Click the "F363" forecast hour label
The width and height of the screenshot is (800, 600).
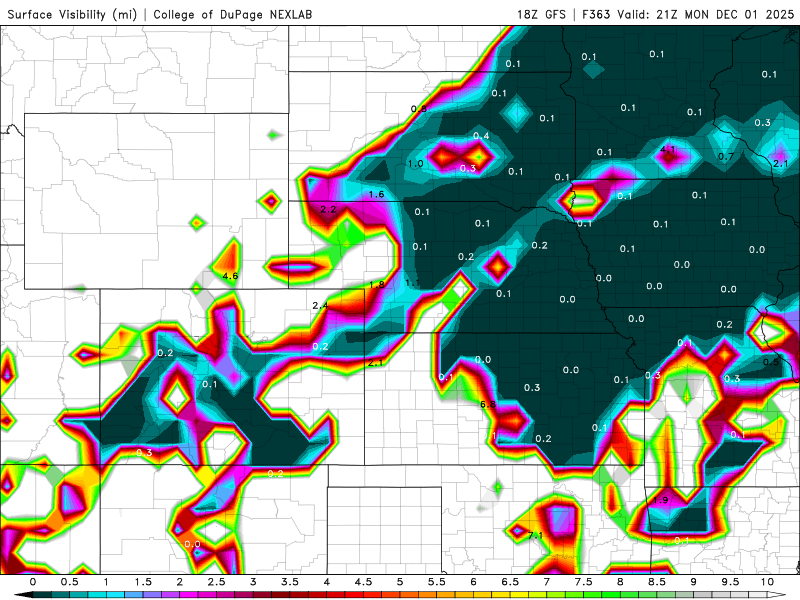point(596,14)
